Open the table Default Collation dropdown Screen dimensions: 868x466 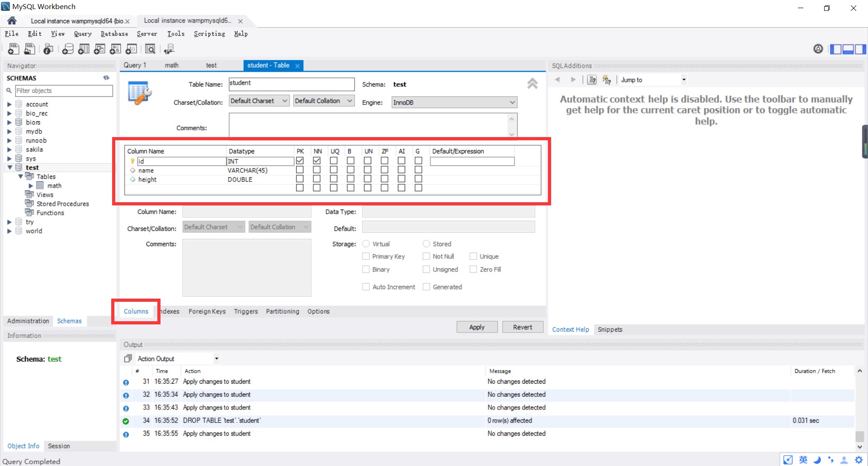(324, 101)
